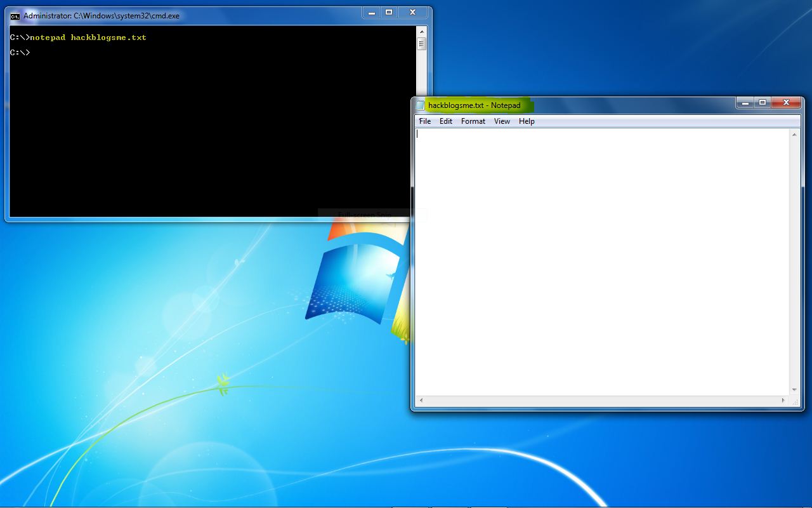Open the Format menu in Notepad
This screenshot has height=508, width=812.
click(473, 121)
